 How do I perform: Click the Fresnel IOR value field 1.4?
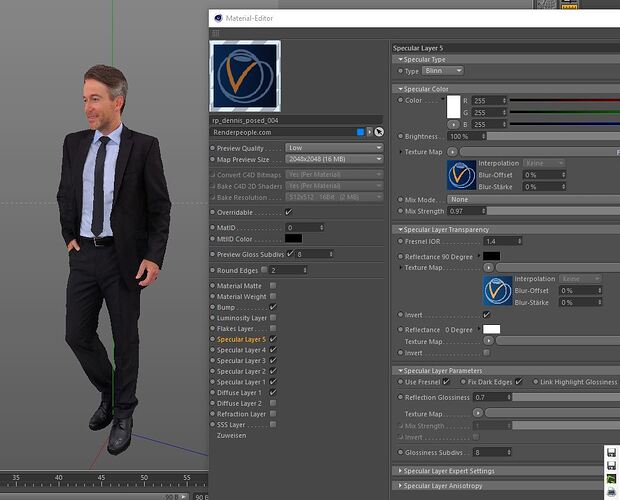503,241
